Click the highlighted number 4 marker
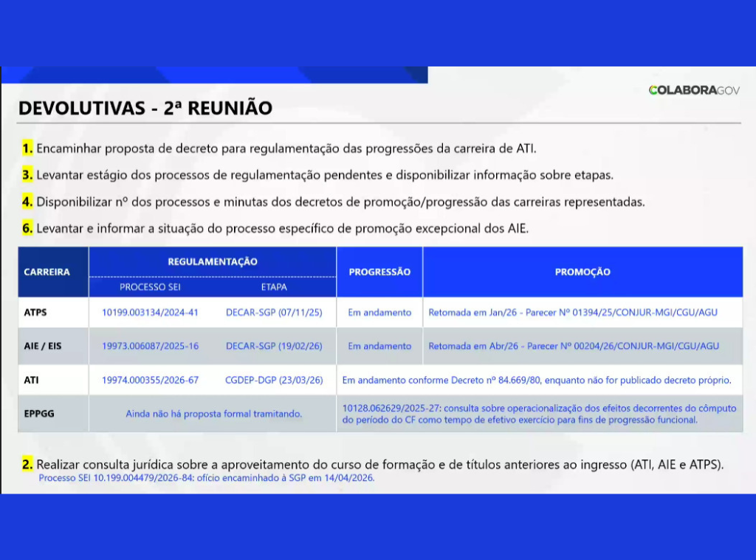The width and height of the screenshot is (756, 560). tap(27, 202)
